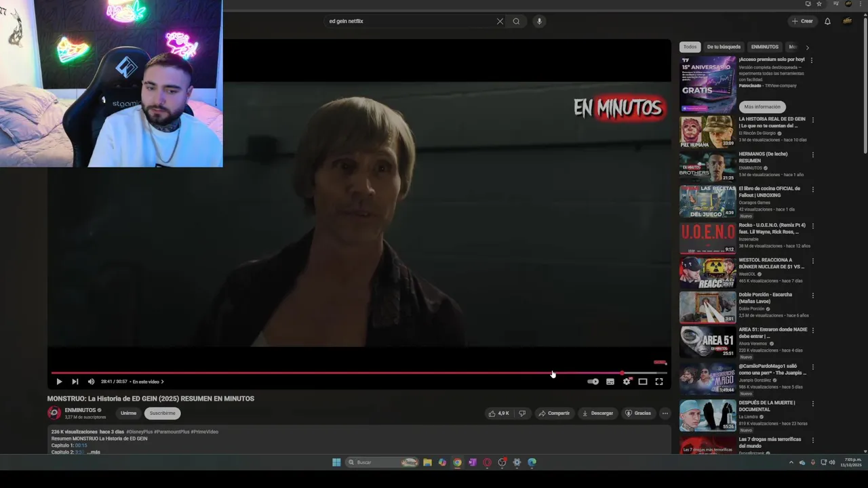Like the video with thumbs up

coord(498,413)
